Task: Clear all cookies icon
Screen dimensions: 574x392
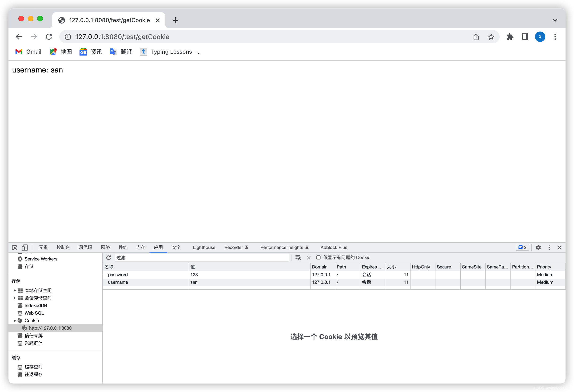Action: click(298, 258)
